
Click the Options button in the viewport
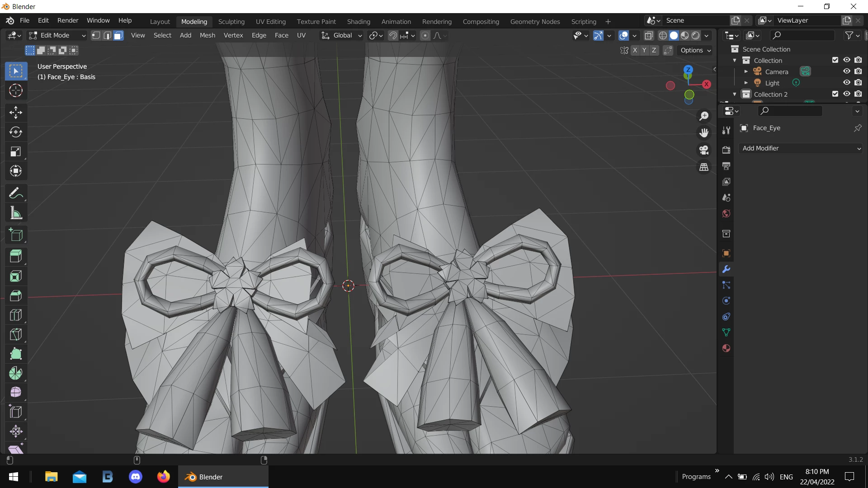pyautogui.click(x=695, y=50)
